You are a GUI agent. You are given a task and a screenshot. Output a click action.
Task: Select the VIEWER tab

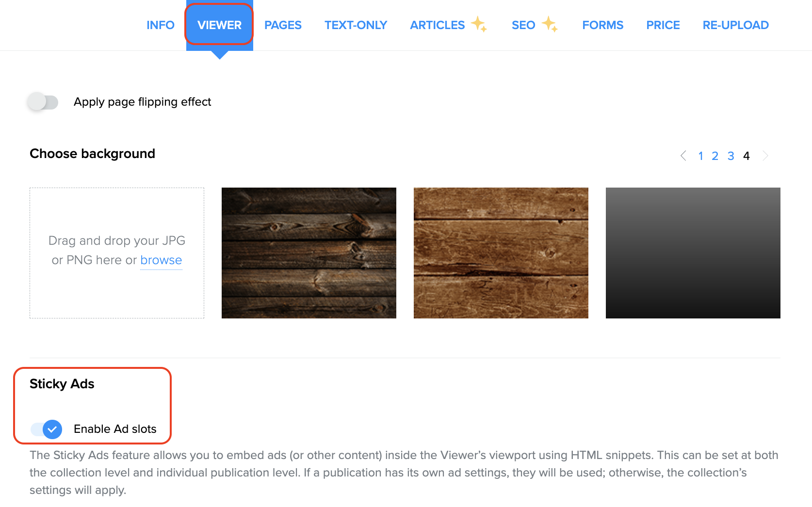pos(219,25)
